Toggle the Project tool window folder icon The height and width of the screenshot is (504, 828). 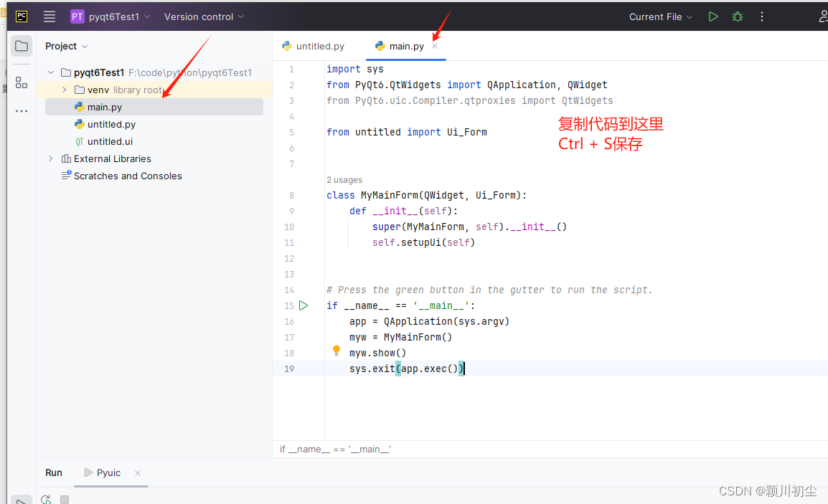(x=21, y=45)
